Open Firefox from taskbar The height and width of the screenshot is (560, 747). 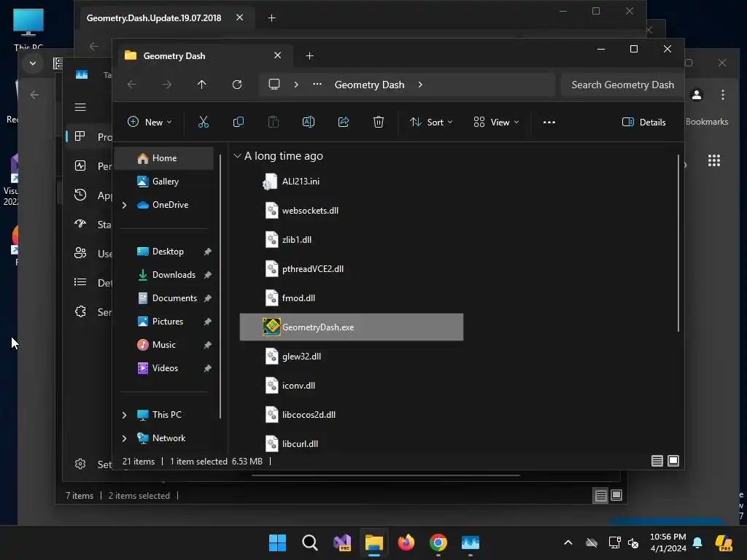tap(406, 542)
